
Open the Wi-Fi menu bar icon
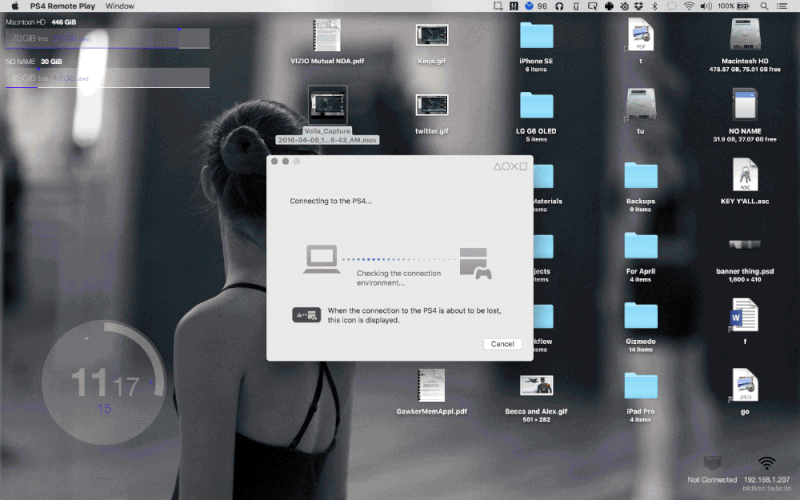688,6
